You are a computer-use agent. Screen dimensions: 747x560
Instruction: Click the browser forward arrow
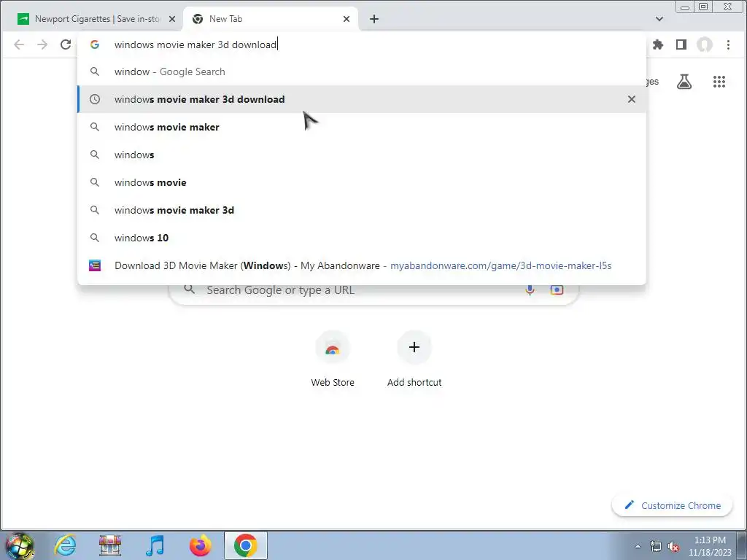42,44
